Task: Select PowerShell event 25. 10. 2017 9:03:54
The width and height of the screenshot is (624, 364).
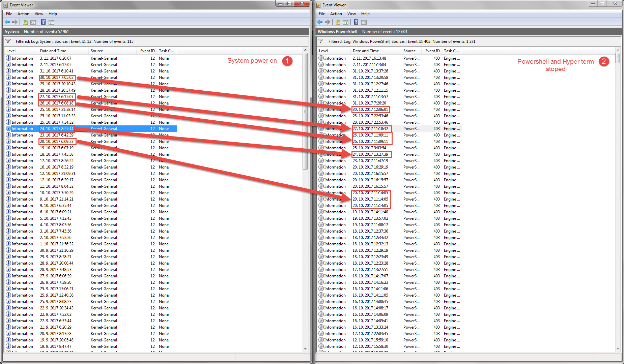Action: (x=390, y=148)
